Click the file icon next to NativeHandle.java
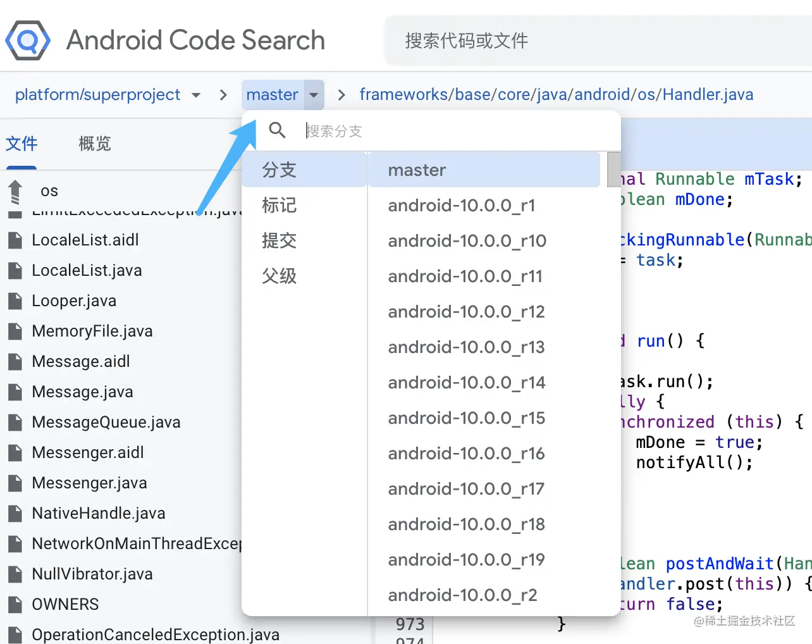 15,513
